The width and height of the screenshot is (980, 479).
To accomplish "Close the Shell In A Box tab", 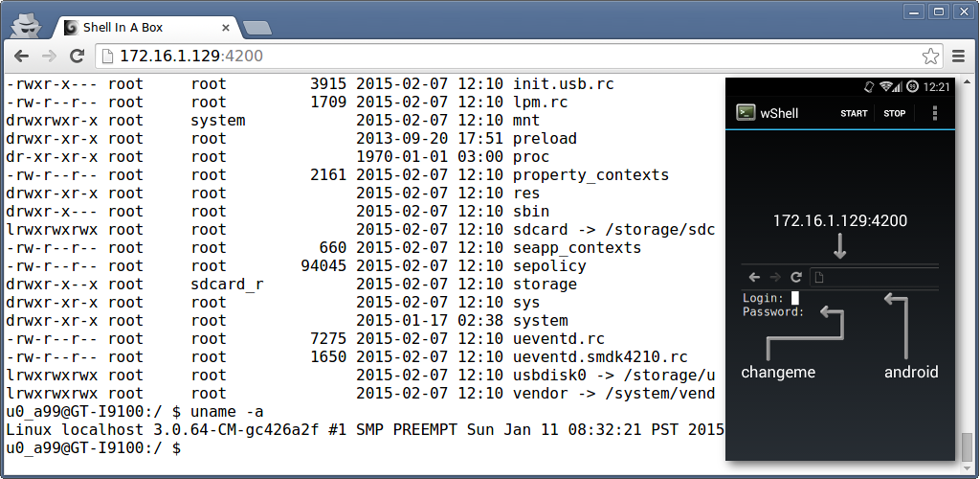I will [226, 28].
